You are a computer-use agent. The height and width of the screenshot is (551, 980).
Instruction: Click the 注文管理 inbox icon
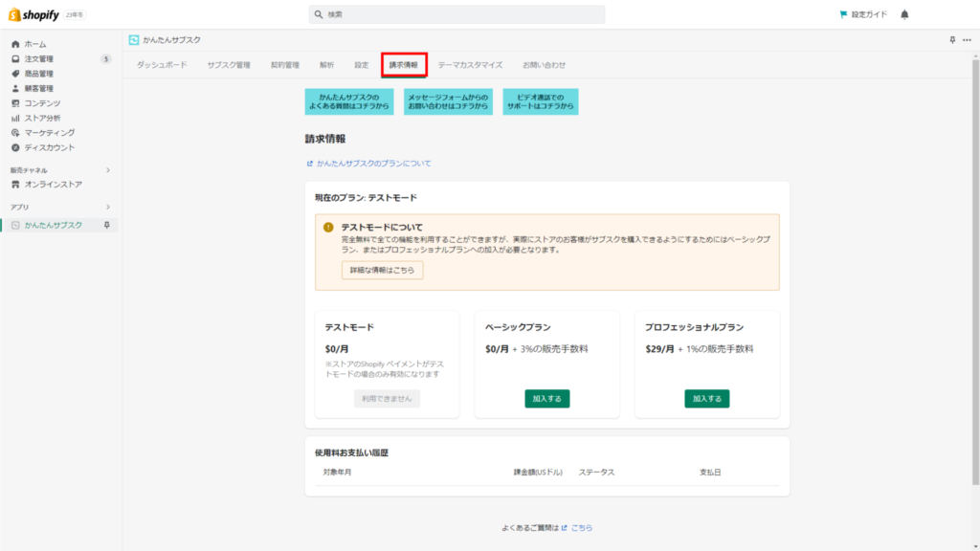pos(15,58)
